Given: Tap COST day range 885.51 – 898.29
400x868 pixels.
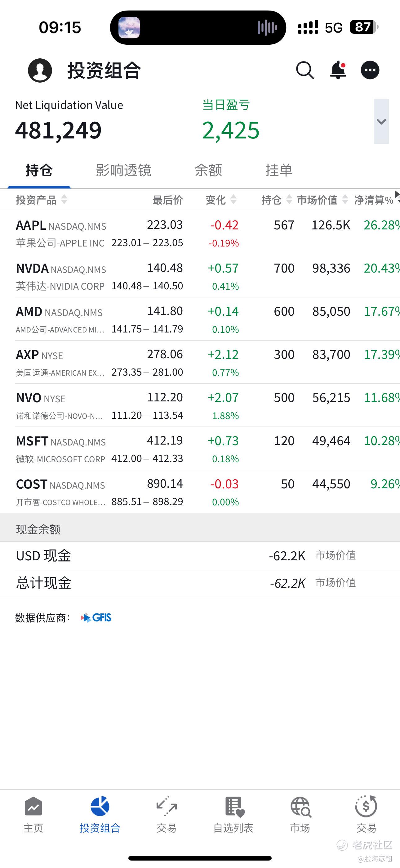Looking at the screenshot, I should (x=147, y=501).
